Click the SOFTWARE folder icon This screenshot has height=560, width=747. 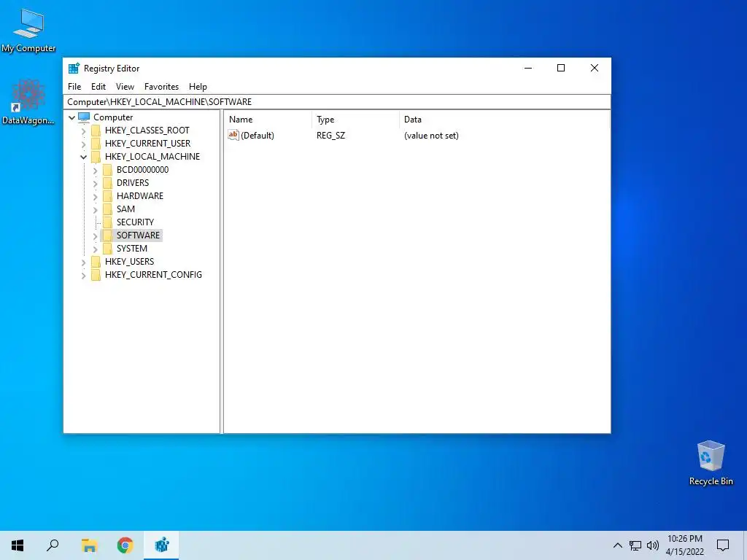click(x=108, y=236)
